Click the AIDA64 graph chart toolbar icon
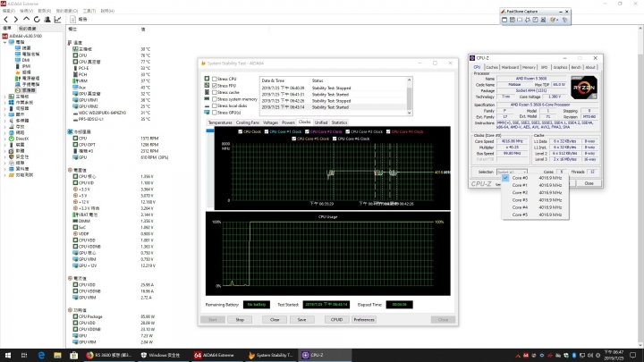The width and height of the screenshot is (644, 362). coord(57,20)
